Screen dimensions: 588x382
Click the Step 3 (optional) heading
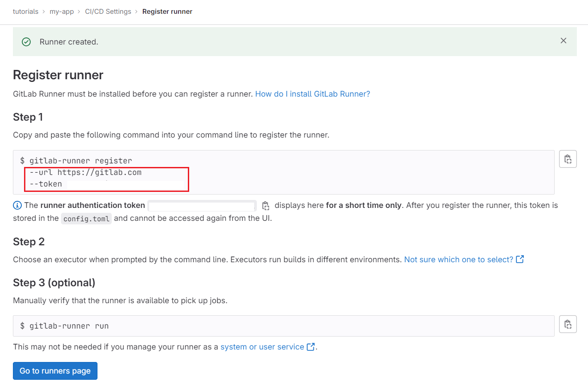click(54, 283)
